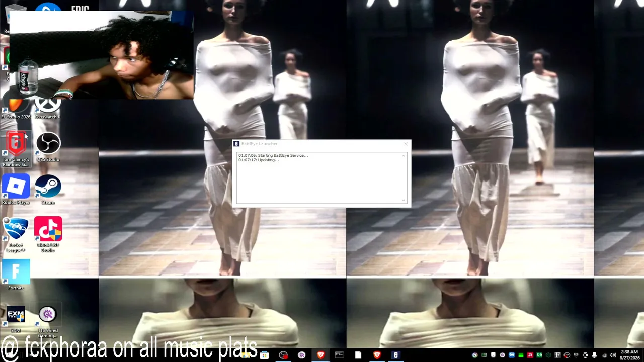Click the BattlEye log scrollbar down arrow
Image resolution: width=644 pixels, height=362 pixels.
404,200
